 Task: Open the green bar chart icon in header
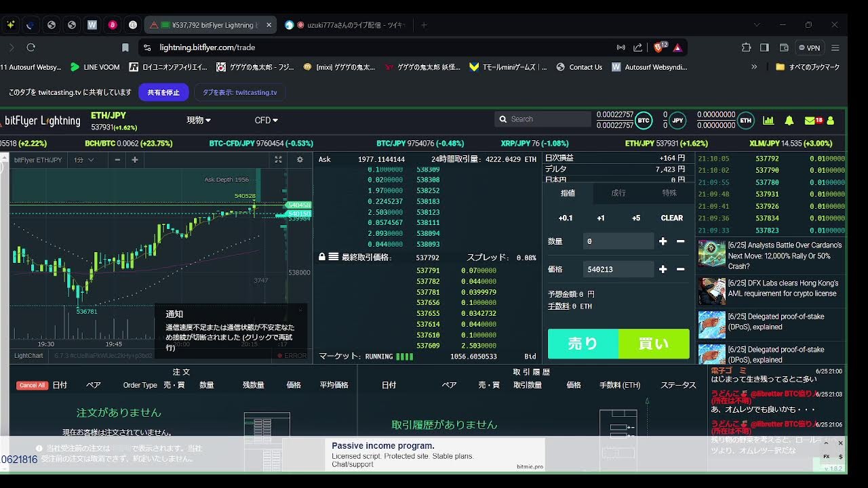(768, 121)
